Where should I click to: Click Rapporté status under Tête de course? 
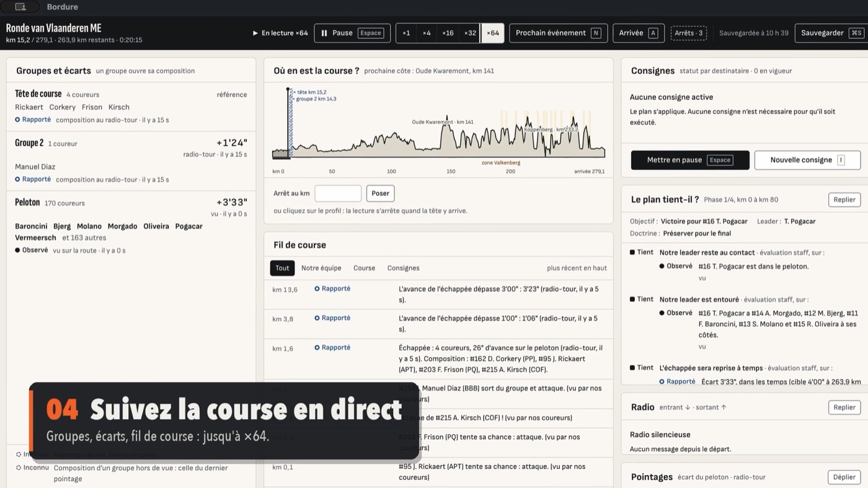[33, 120]
